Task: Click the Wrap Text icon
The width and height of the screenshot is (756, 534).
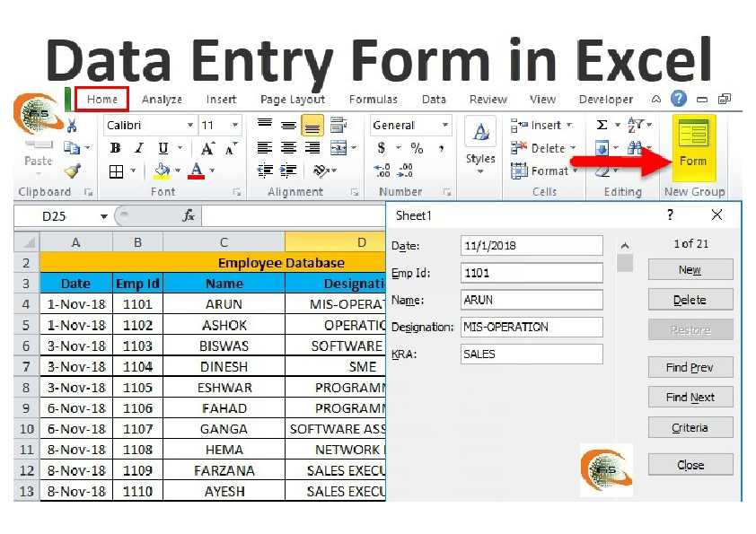Action: click(338, 126)
